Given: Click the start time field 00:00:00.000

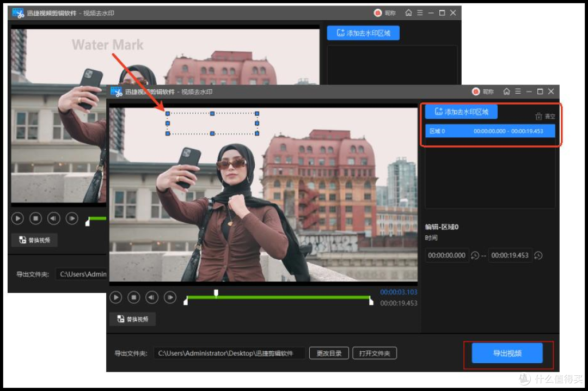Looking at the screenshot, I should [x=446, y=255].
